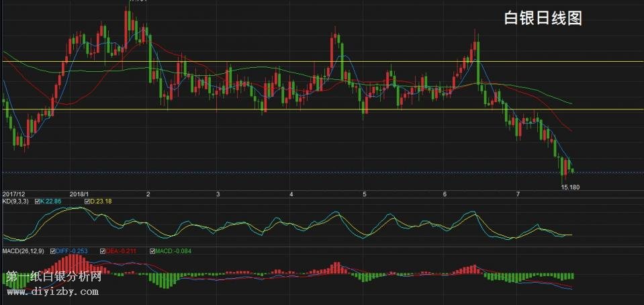The image size is (644, 305).
Task: Click month 7 marker on the time axis
Action: point(518,193)
